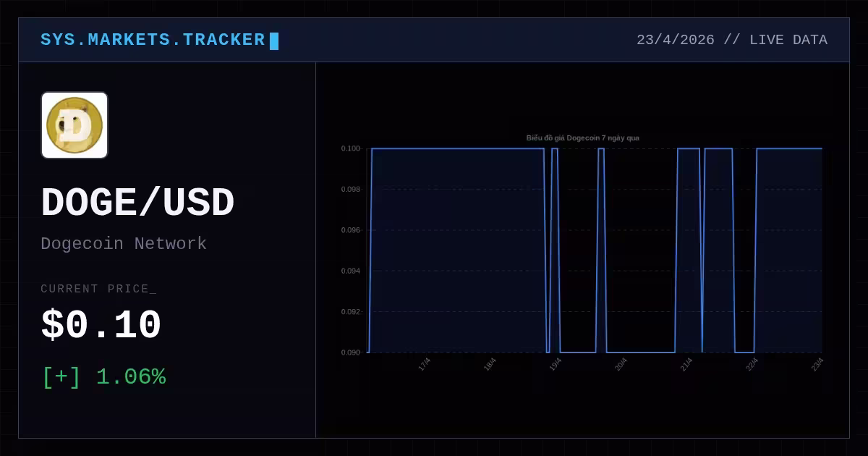
Task: Click the Dogecoin logo icon
Action: click(x=75, y=125)
